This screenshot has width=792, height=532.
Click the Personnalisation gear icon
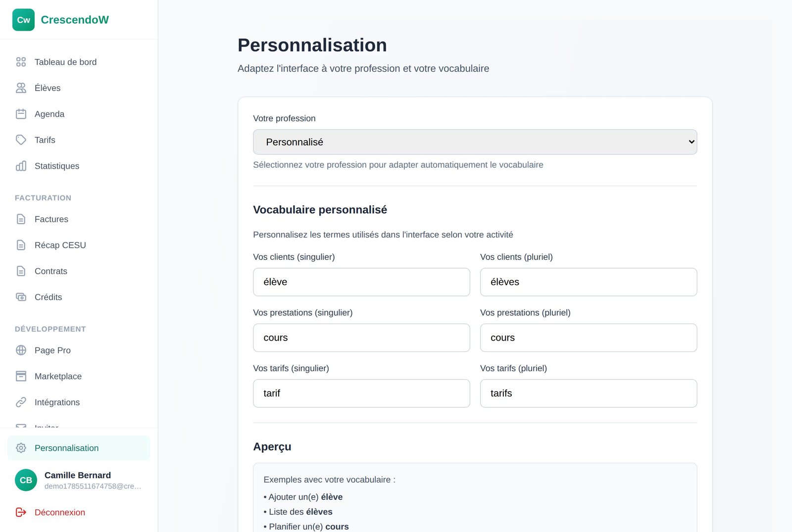tap(21, 448)
